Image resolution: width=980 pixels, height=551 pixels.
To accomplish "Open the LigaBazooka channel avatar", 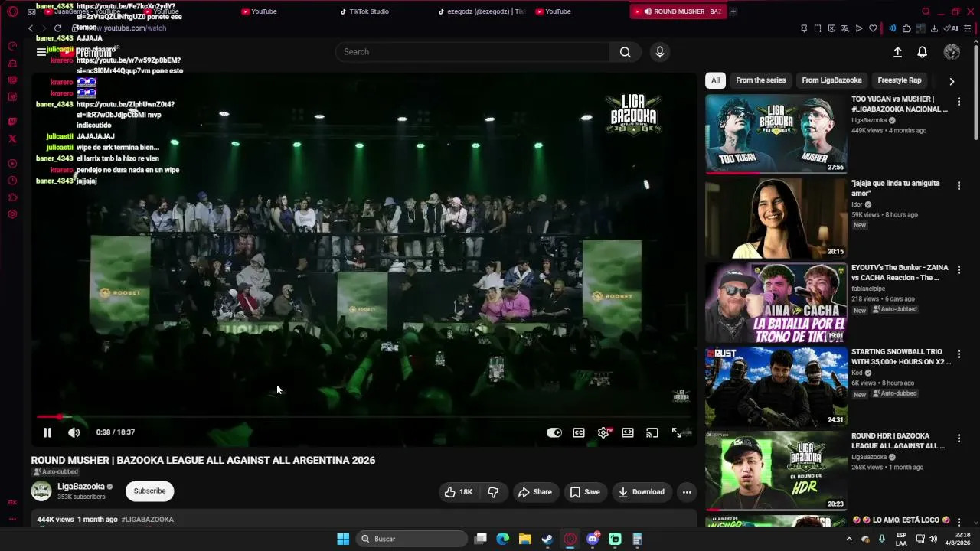I will click(x=41, y=491).
